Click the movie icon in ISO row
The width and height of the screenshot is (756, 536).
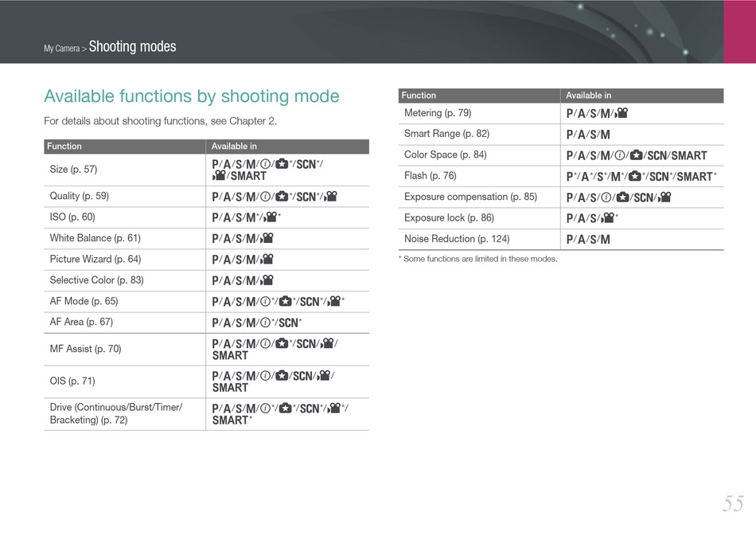tap(271, 217)
